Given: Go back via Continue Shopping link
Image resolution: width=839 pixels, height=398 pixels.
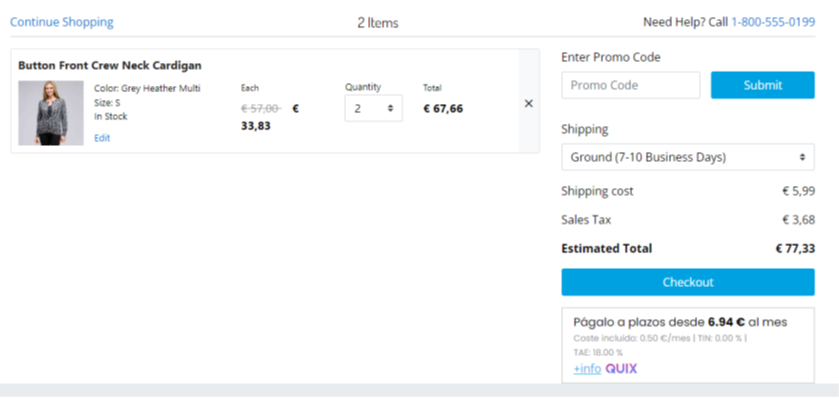Looking at the screenshot, I should click(62, 22).
